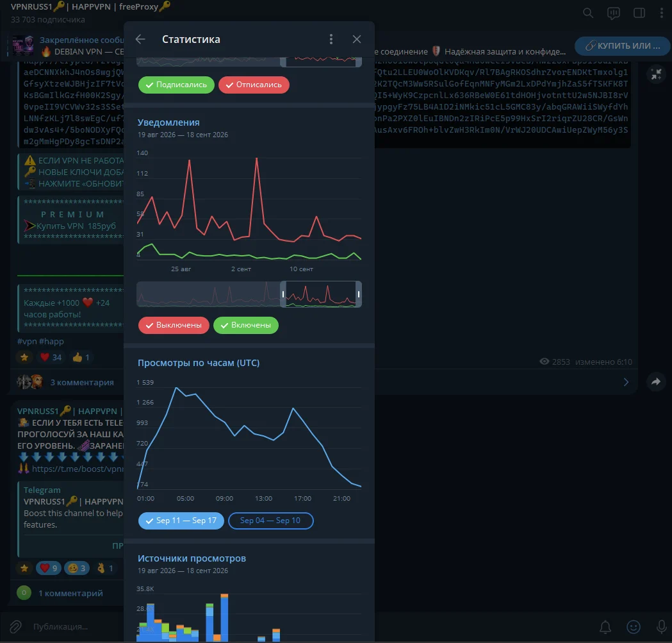
Task: Toggle the Sep 04 — Sep 10 series
Action: coord(270,521)
